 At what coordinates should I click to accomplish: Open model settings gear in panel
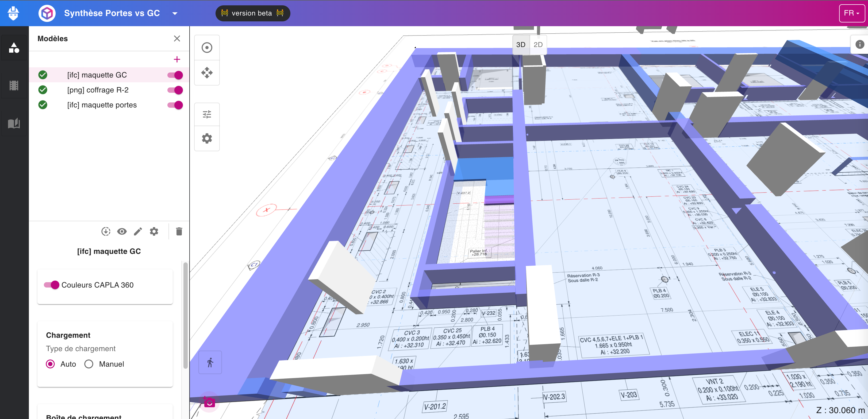click(x=154, y=231)
